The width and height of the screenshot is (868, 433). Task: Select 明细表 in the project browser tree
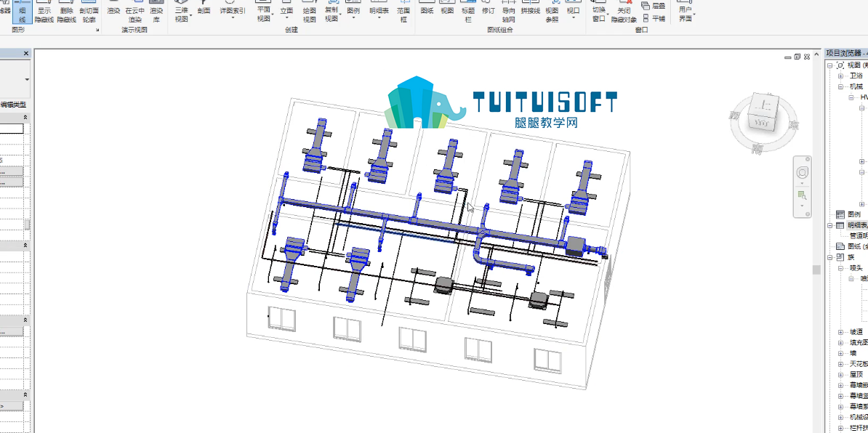click(857, 225)
